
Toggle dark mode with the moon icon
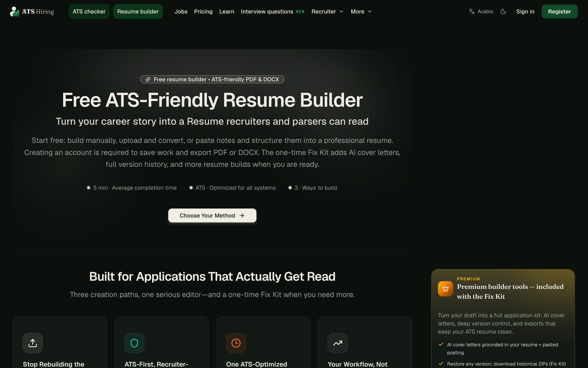(503, 11)
